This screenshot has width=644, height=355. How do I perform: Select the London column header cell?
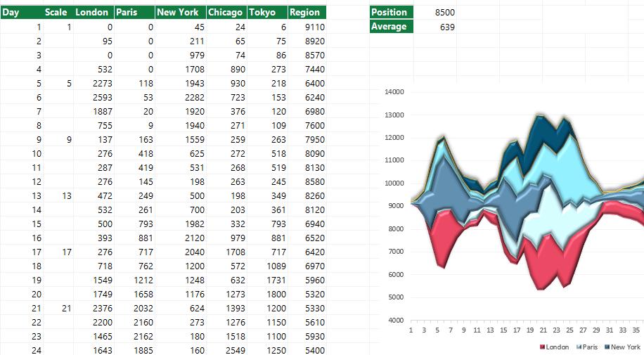tap(94, 13)
